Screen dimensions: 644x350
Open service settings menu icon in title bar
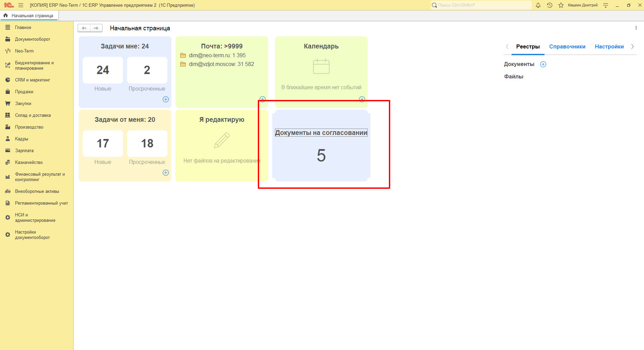[606, 5]
